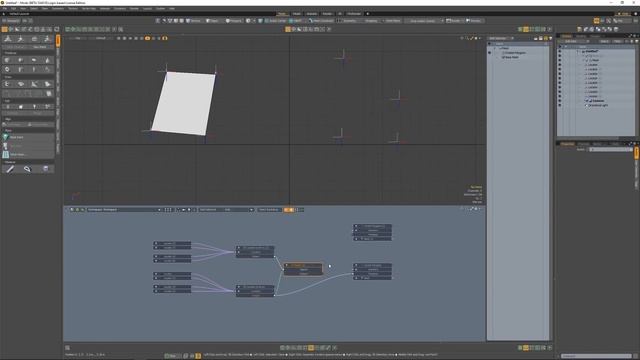Click the first transform tool icon atop toolbox
The height and width of the screenshot is (360, 640).
pyautogui.click(x=7, y=39)
